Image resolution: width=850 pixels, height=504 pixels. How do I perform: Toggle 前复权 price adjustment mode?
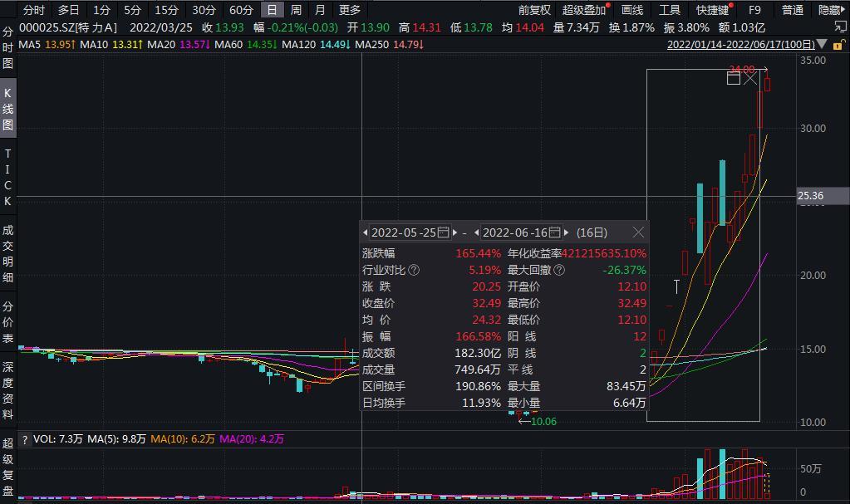[534, 10]
